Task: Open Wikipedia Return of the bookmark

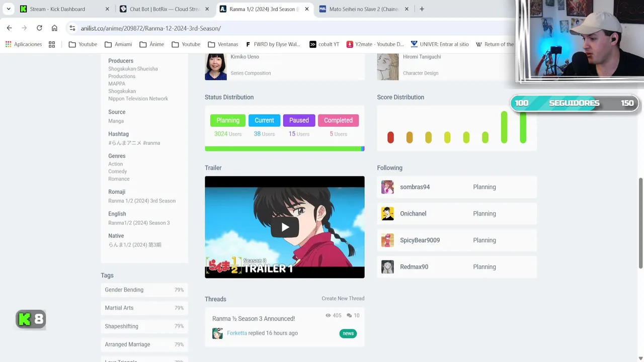Action: (x=495, y=44)
